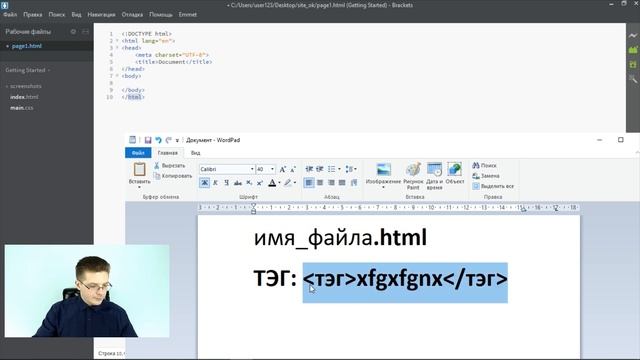Toggle superscript formatting
Screen dimensions: 640x360
point(260,183)
